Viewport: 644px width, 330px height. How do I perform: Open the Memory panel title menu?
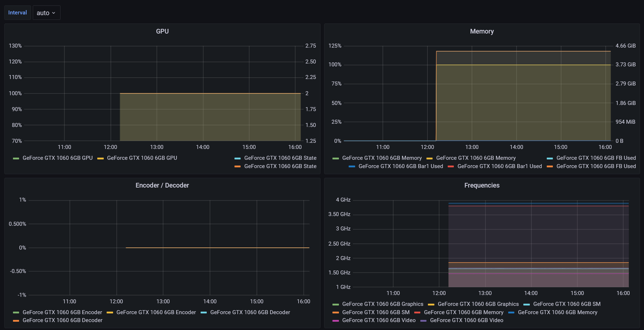coord(482,31)
